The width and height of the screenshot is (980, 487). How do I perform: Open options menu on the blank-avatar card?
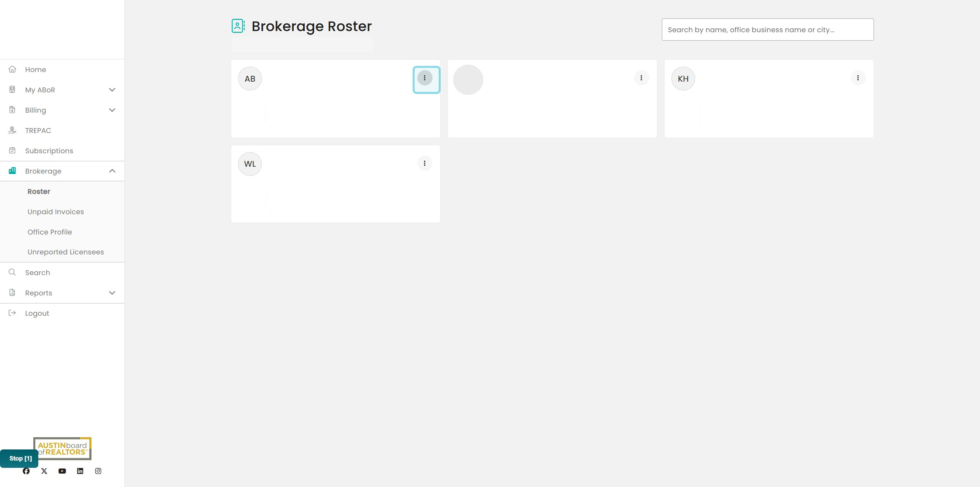[x=641, y=78]
